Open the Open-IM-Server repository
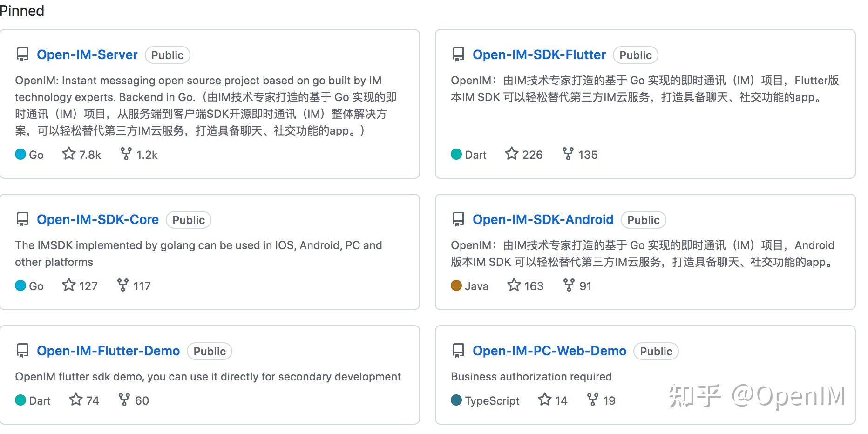Image resolution: width=868 pixels, height=434 pixels. [87, 54]
